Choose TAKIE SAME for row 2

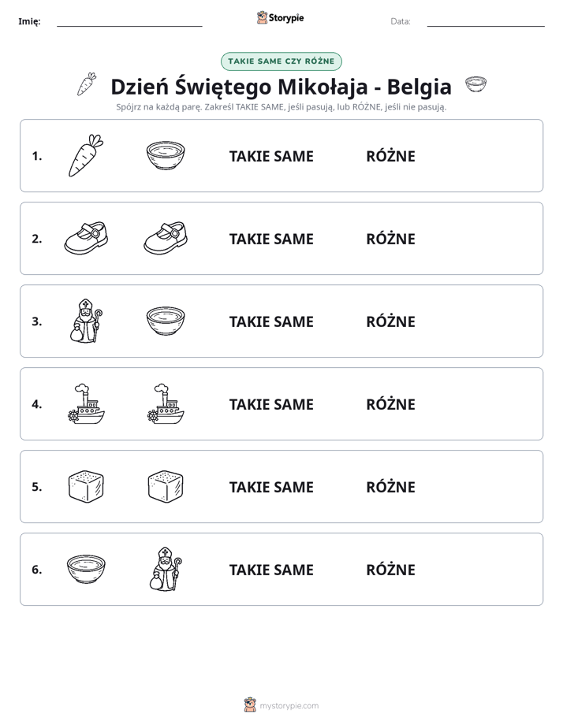[271, 239]
